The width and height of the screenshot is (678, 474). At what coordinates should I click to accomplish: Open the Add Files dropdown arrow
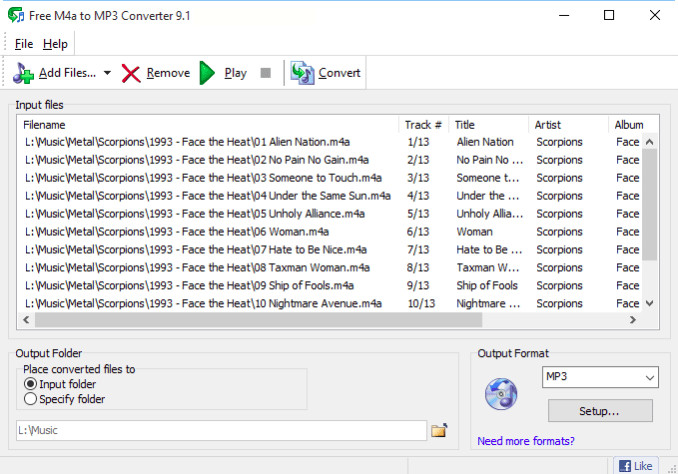[x=107, y=73]
